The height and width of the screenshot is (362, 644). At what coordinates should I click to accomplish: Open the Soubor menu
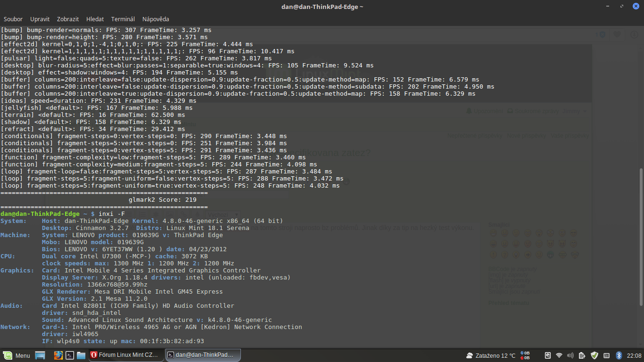pos(13,19)
